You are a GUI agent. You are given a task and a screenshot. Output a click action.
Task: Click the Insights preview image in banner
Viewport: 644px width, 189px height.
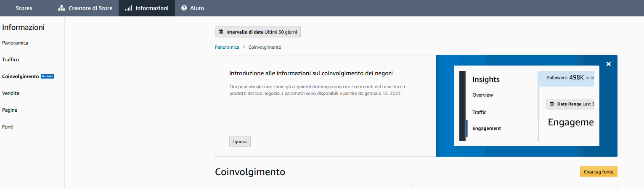click(526, 106)
